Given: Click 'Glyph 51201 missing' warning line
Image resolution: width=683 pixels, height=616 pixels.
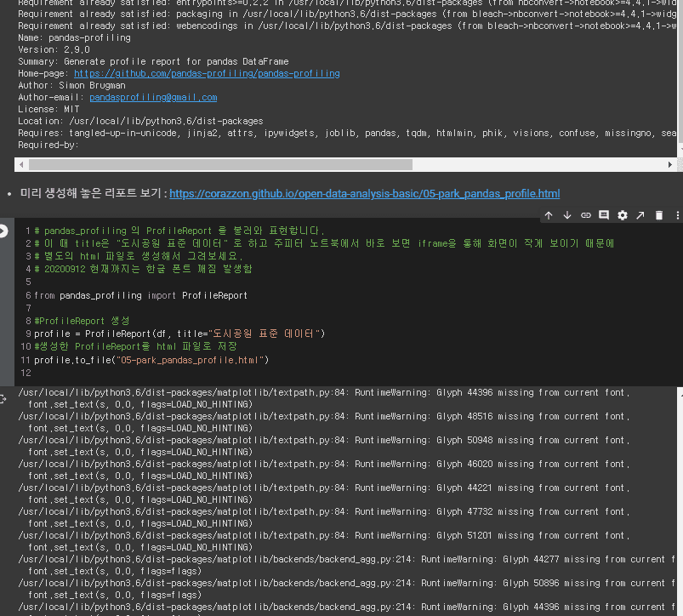Looking at the screenshot, I should (x=324, y=535).
